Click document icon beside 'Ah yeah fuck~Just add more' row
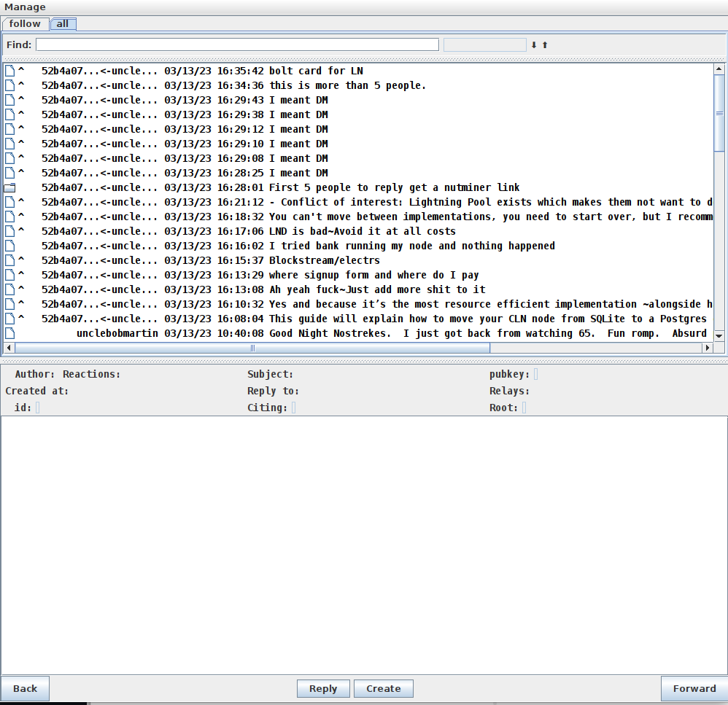This screenshot has height=705, width=728. pyautogui.click(x=9, y=289)
